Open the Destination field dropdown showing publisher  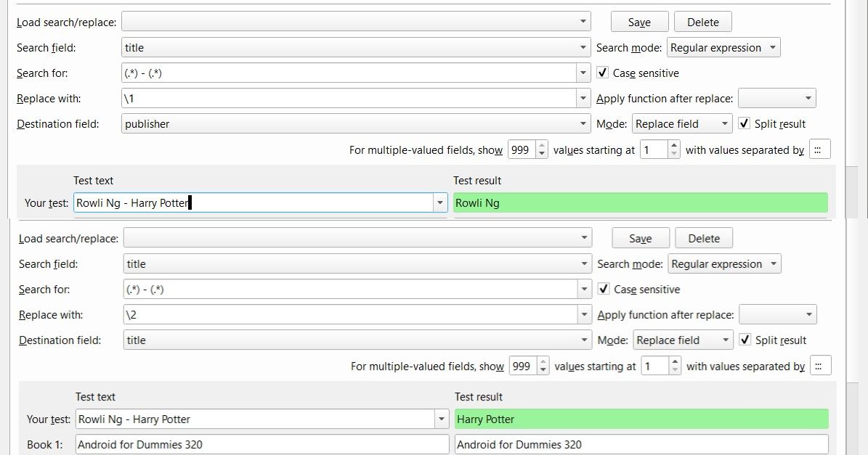pyautogui.click(x=583, y=124)
